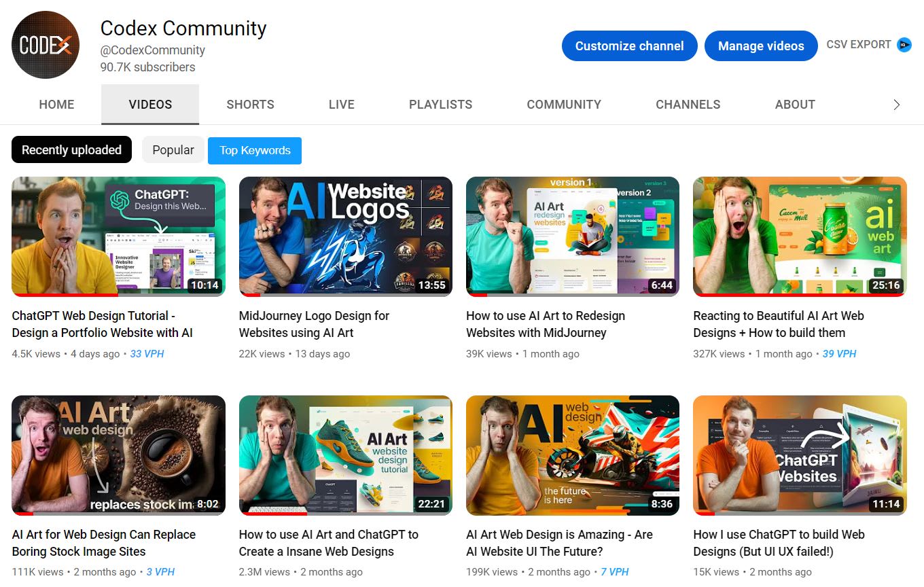
Task: Click title 'Reacting to Beautiful AI Art Web Designs'
Action: coord(779,324)
